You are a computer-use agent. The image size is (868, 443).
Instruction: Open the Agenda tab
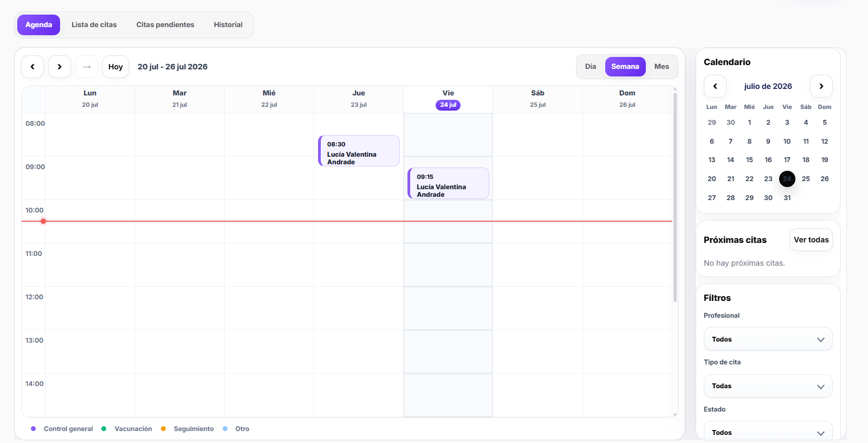38,25
